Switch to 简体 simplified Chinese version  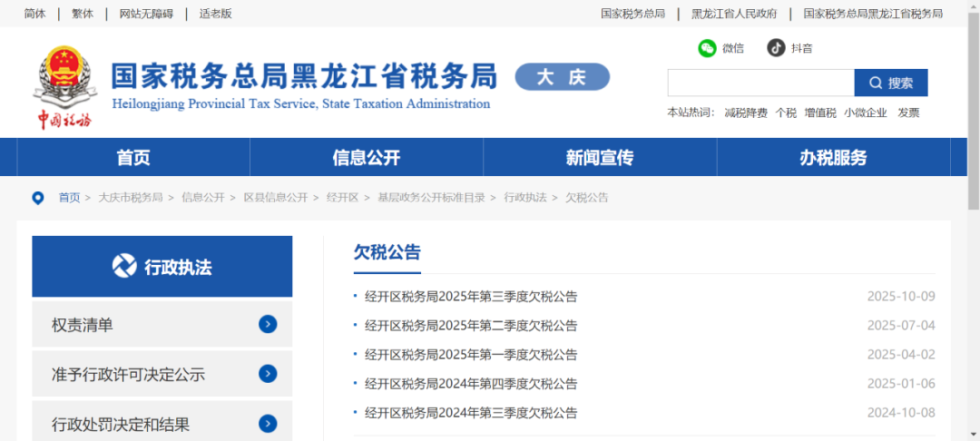(x=35, y=14)
